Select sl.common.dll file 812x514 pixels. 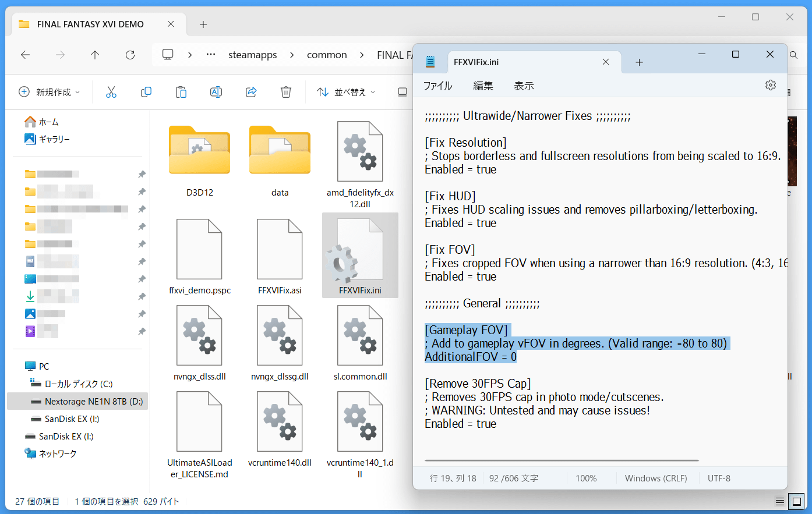pyautogui.click(x=360, y=342)
